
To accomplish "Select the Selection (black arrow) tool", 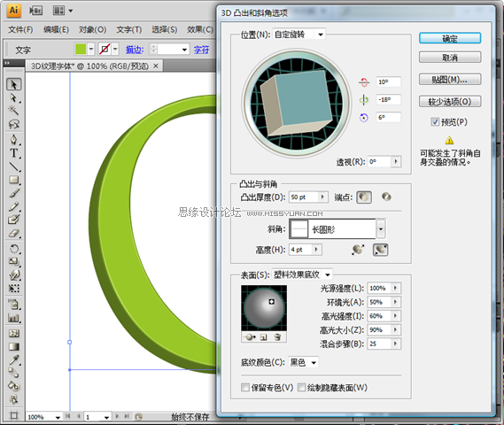I will [x=14, y=84].
